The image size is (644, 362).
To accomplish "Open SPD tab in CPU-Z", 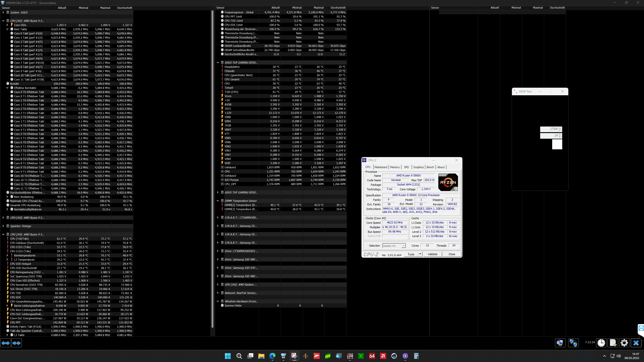I will [406, 167].
